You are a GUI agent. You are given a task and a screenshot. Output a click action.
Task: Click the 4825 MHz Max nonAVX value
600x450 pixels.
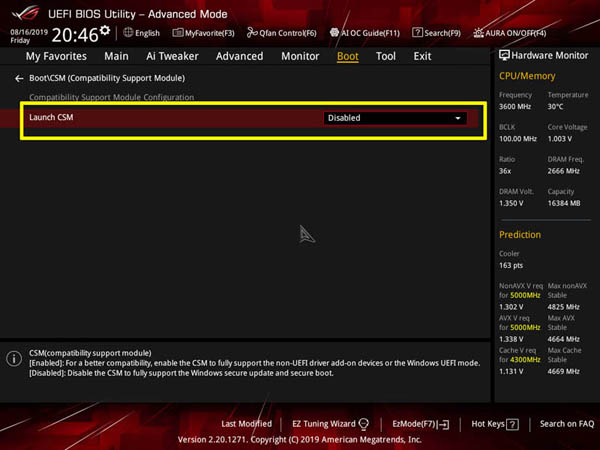(x=563, y=307)
